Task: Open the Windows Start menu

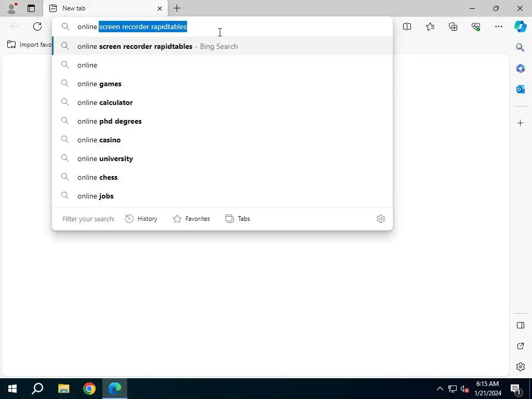Action: click(12, 389)
